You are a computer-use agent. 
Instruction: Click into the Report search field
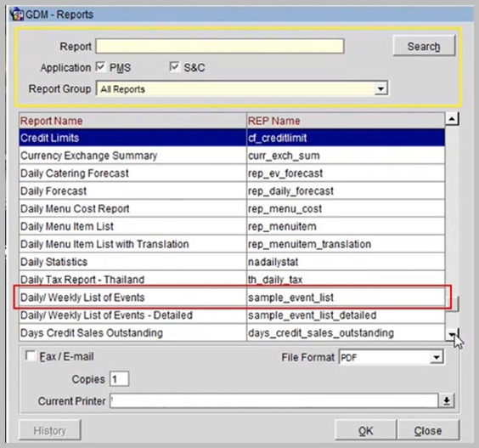tap(220, 46)
